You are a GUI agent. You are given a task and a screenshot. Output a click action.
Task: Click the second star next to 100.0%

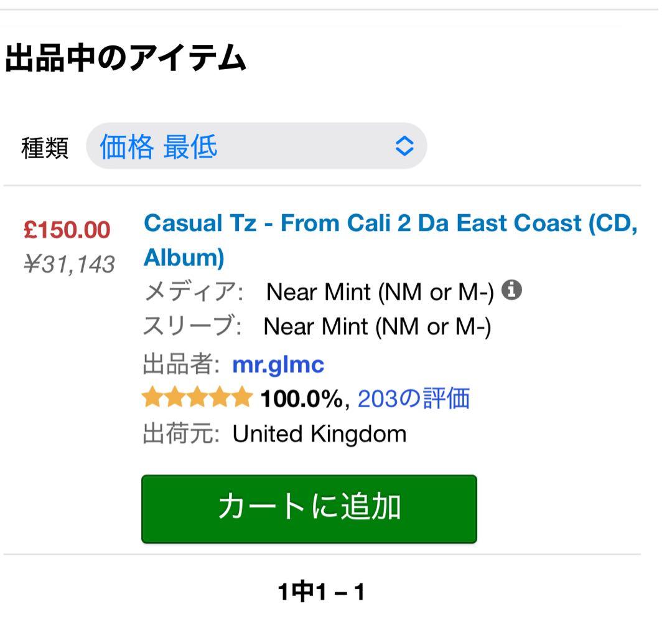175,397
